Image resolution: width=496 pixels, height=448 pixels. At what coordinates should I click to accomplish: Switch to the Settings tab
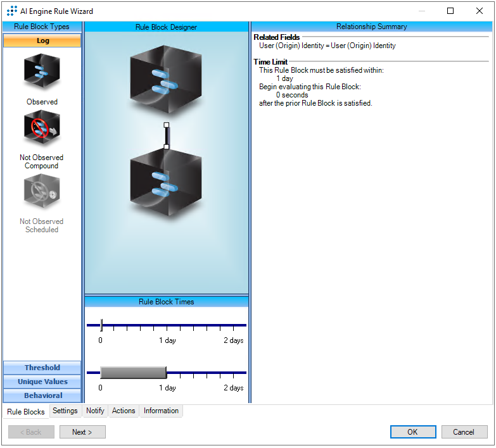[x=65, y=411]
